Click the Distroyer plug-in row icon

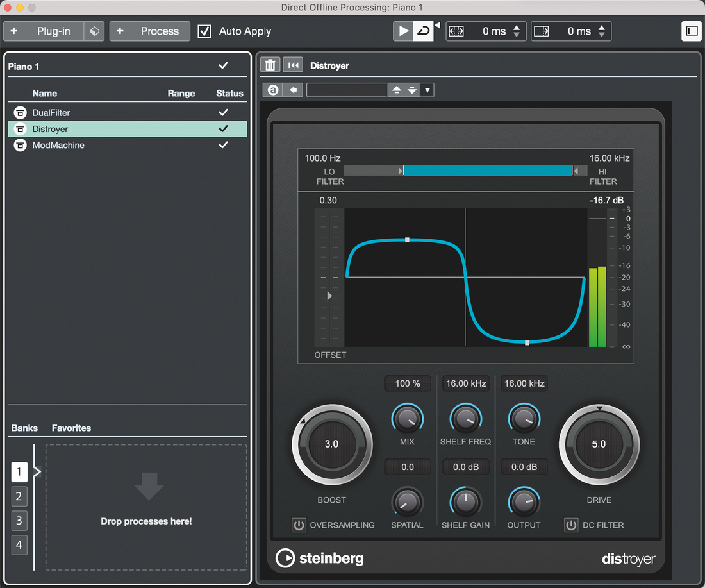click(20, 129)
